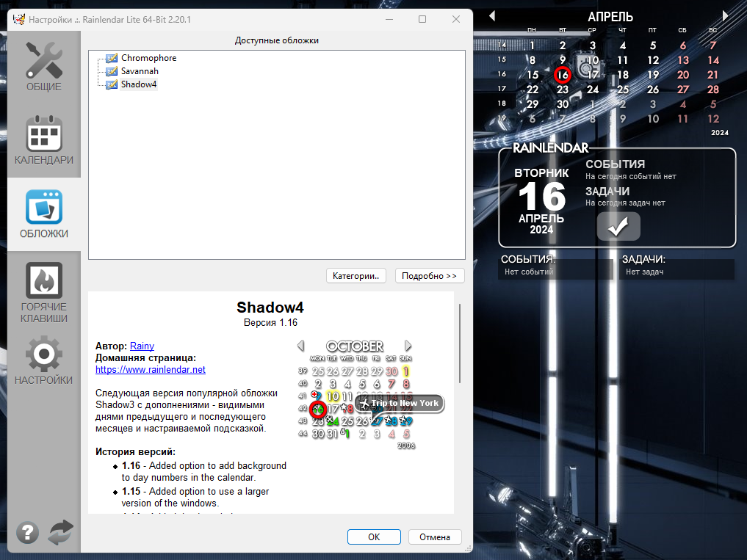This screenshot has height=560, width=747.
Task: Select Chromophore in skins list
Action: coord(148,58)
